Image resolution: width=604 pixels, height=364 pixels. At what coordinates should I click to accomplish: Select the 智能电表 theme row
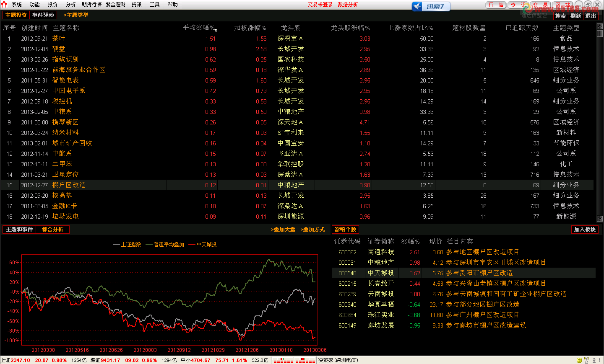coord(297,80)
